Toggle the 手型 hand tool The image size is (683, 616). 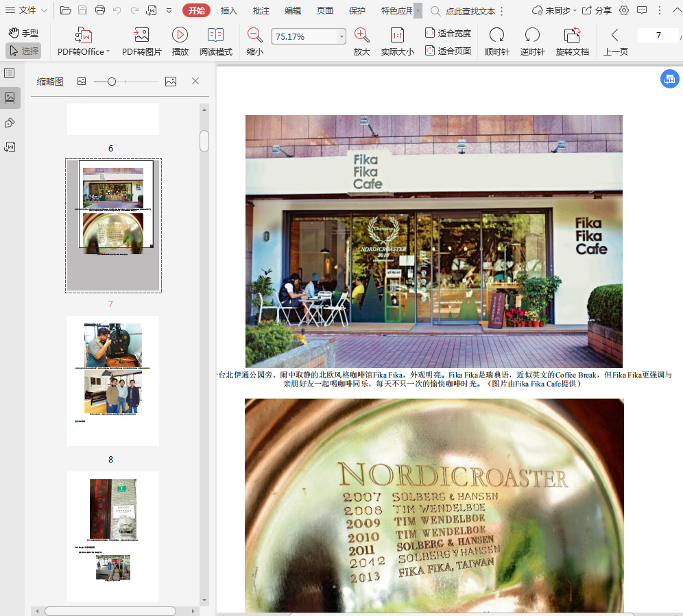pos(23,33)
